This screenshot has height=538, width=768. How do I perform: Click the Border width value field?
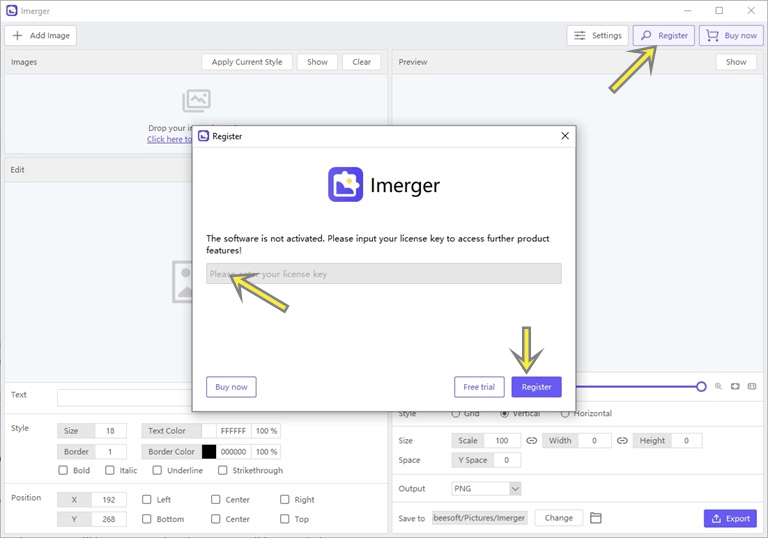coord(110,451)
